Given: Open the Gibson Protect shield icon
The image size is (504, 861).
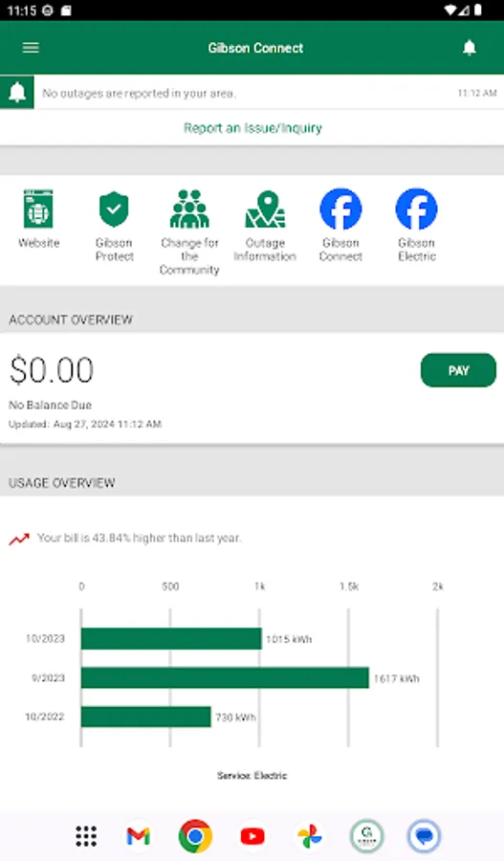Looking at the screenshot, I should point(114,209).
